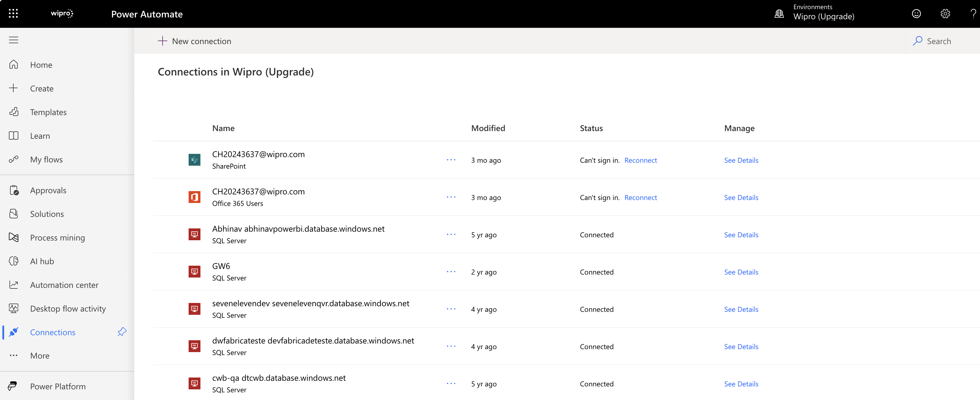This screenshot has height=400, width=980.
Task: Collapse the left navigation hamburger menu
Action: point(14,40)
